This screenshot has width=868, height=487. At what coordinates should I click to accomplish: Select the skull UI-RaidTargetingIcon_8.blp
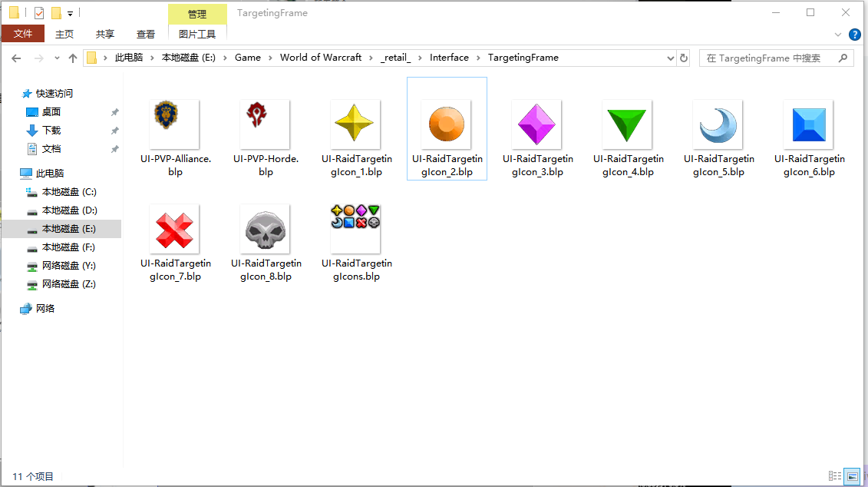pyautogui.click(x=266, y=229)
